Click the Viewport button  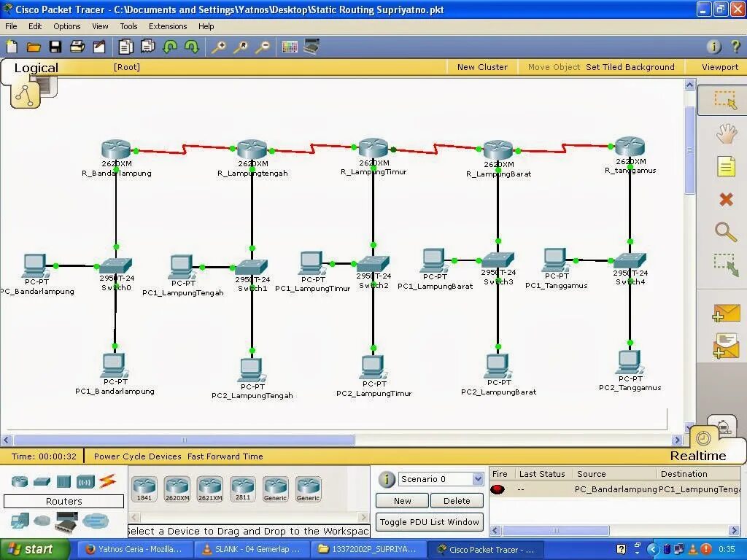coord(720,67)
